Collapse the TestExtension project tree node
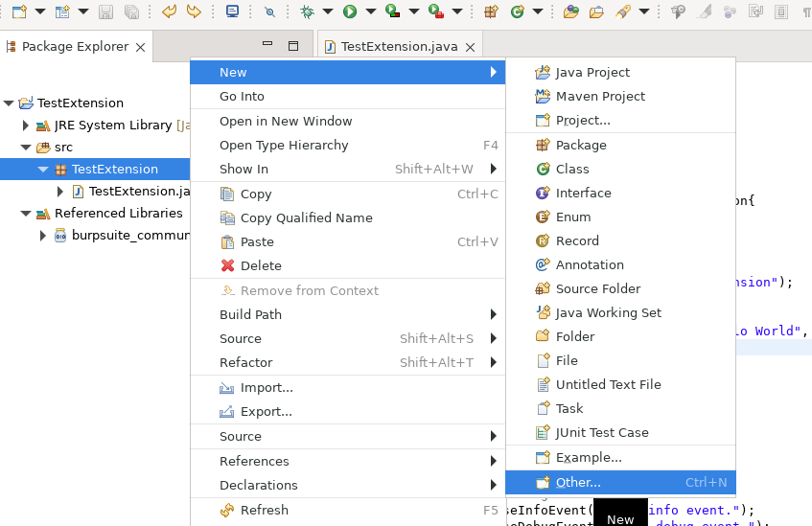 click(x=9, y=103)
